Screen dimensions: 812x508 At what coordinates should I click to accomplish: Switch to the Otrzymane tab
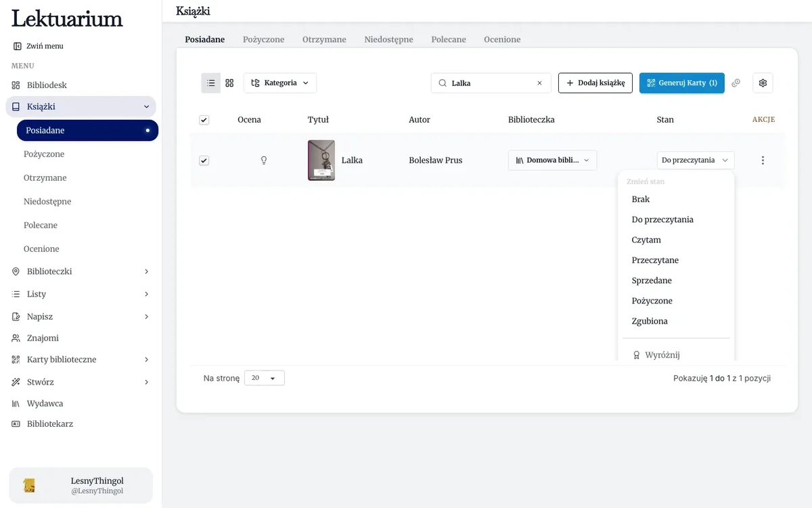(324, 39)
